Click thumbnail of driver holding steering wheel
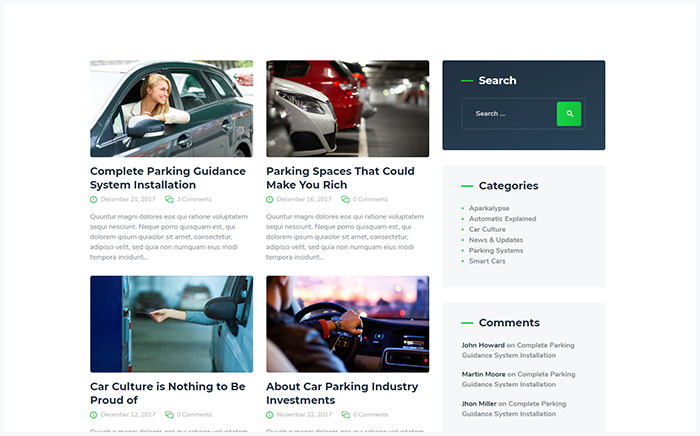The image size is (700, 436). tap(348, 324)
